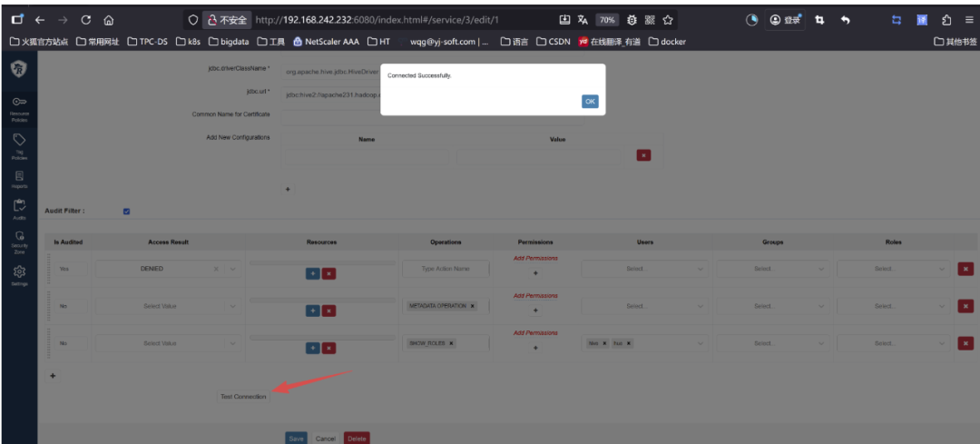
Task: Reload the current page
Action: point(85,20)
